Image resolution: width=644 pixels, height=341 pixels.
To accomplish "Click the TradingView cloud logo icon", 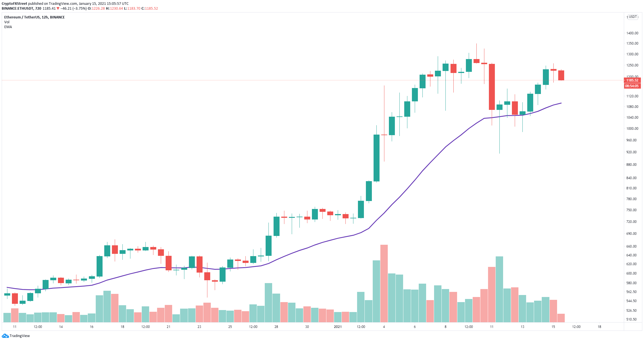I will [5, 336].
